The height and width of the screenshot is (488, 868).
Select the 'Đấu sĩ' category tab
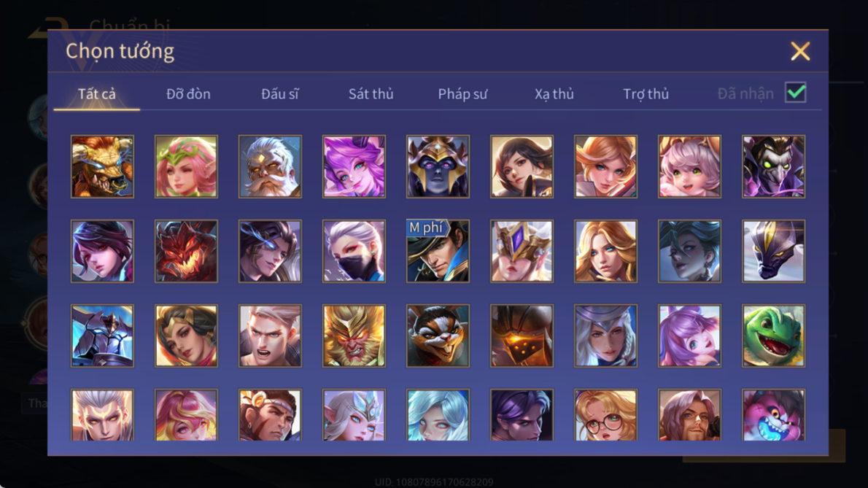279,94
